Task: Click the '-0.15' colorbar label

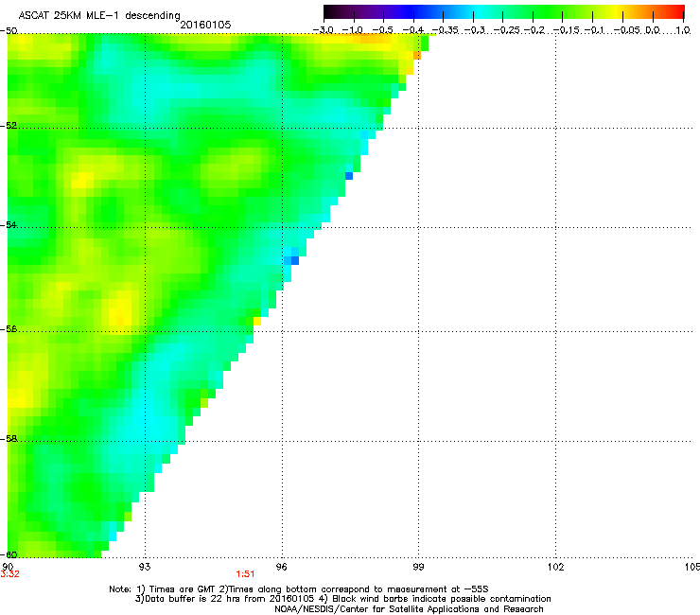Action: click(x=566, y=30)
